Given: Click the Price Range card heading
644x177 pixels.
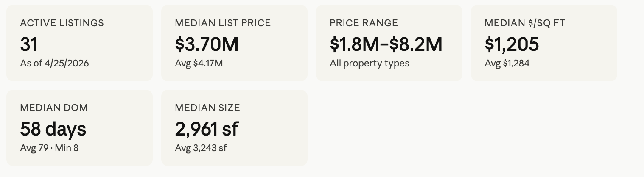Looking at the screenshot, I should tap(364, 23).
